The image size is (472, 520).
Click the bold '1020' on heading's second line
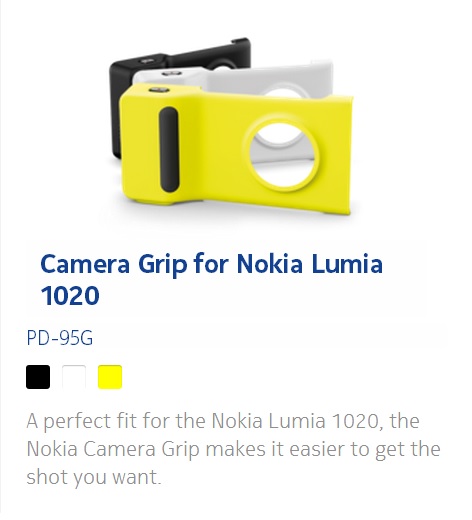pyautogui.click(x=70, y=296)
